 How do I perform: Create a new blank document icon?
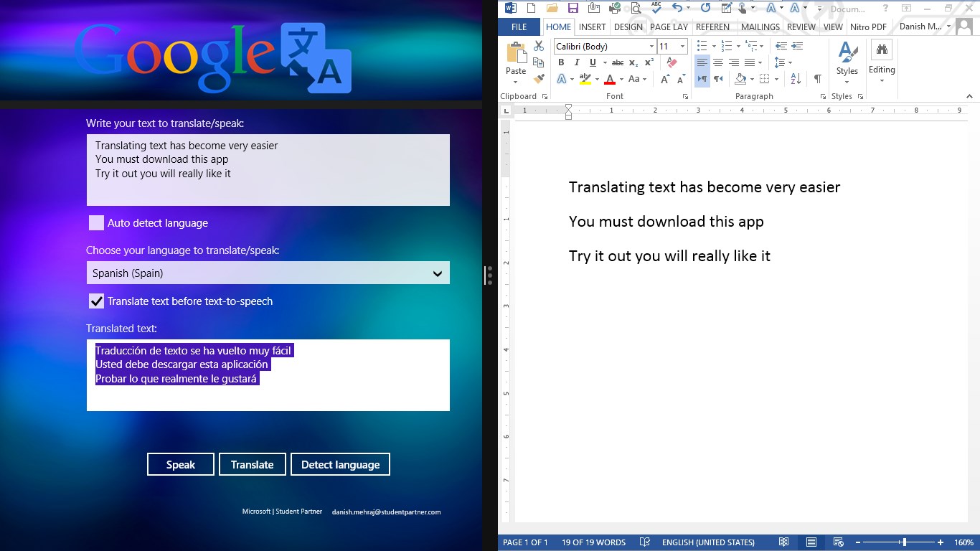pyautogui.click(x=531, y=8)
